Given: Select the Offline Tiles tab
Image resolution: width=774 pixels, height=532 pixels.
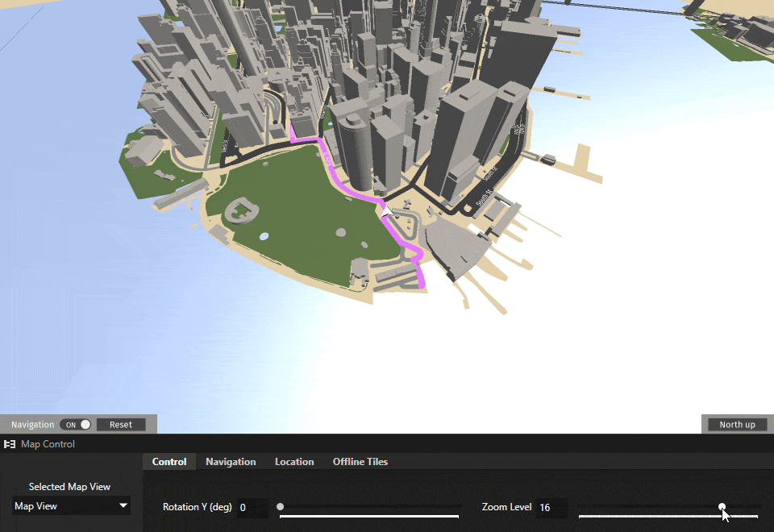Looking at the screenshot, I should (360, 461).
